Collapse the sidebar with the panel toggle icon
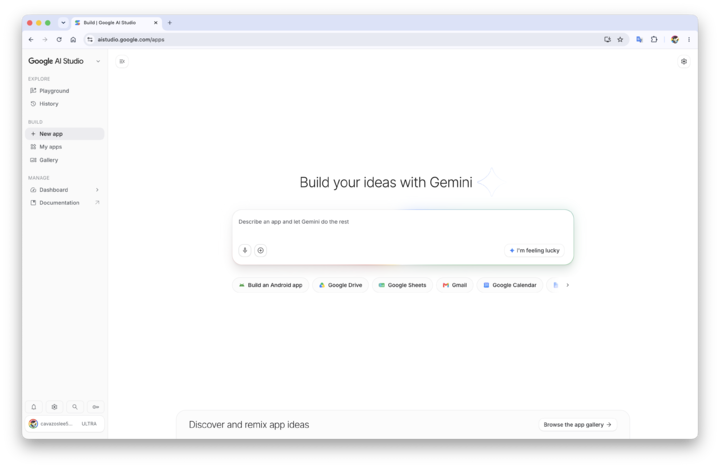 click(122, 62)
